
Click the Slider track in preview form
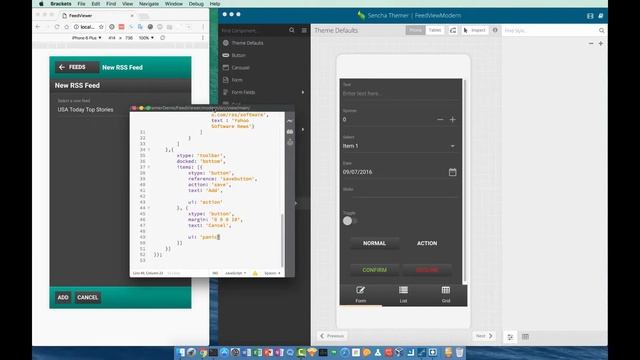[x=404, y=197]
